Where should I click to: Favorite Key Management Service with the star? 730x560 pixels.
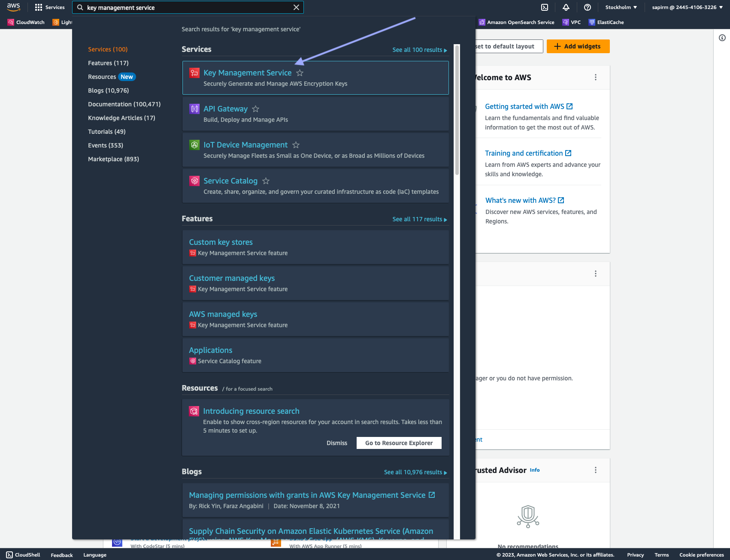(300, 73)
